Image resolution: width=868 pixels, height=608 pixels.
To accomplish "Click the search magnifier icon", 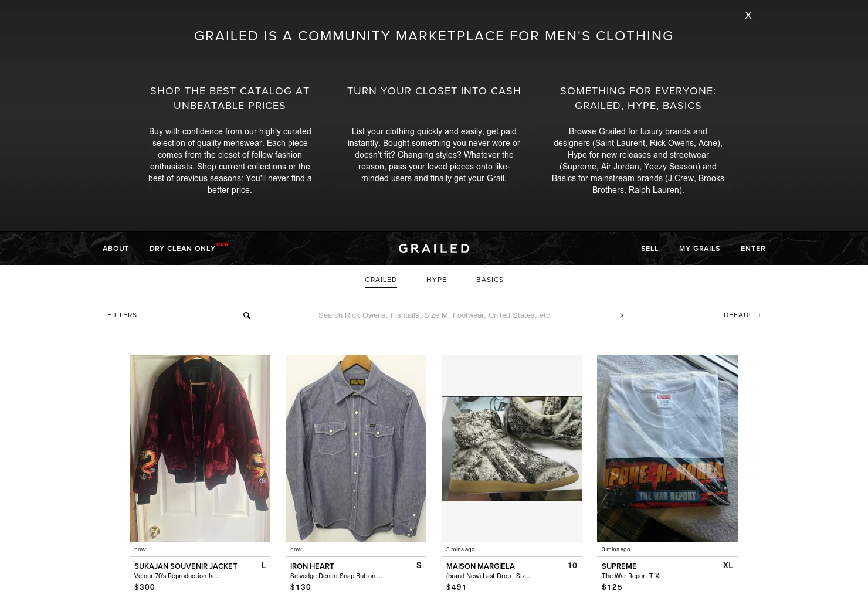I will pos(247,315).
